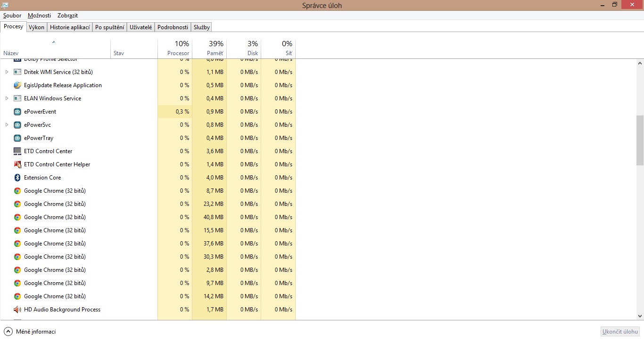Open the Soubor menu
The height and width of the screenshot is (343, 644).
pos(12,16)
